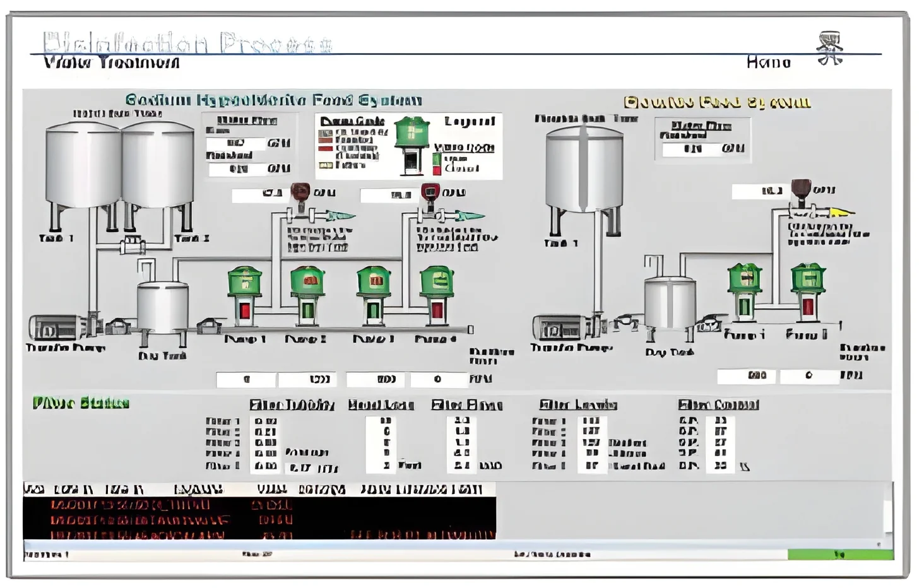Click Filter 1 level value
Viewport: 924px width, 588px height.
click(x=591, y=421)
